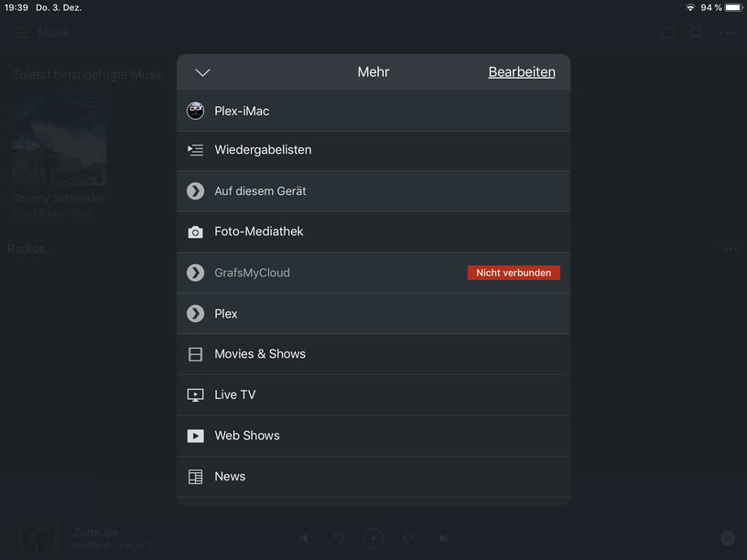Expand GrafsMyCloud chevron
The height and width of the screenshot is (560, 747).
(x=195, y=273)
